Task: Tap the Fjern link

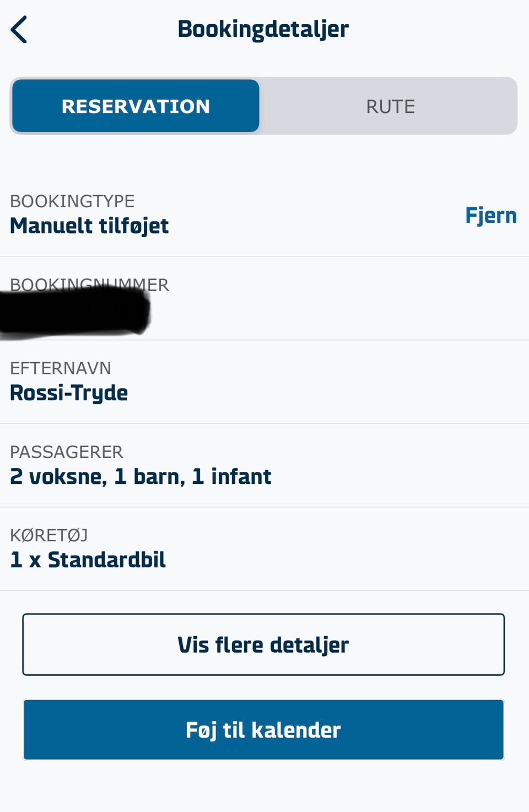Action: (490, 216)
